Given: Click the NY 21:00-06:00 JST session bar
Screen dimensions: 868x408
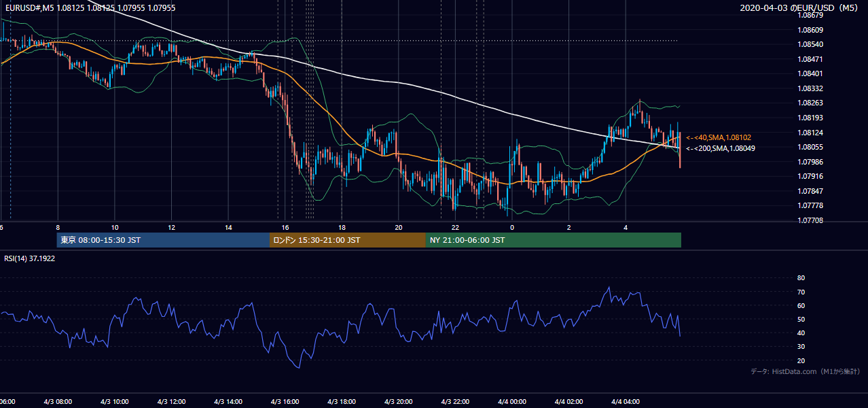Looking at the screenshot, I should [x=554, y=240].
